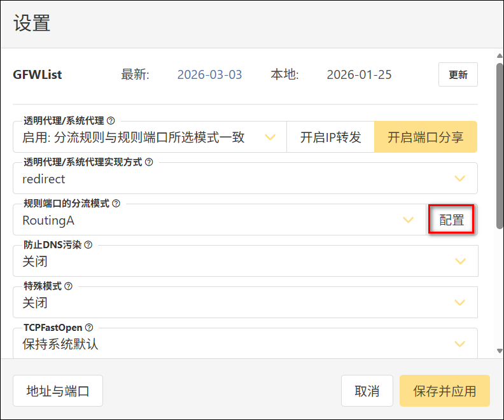Toggle the 开启端口分享 option
504x420 pixels.
[425, 137]
